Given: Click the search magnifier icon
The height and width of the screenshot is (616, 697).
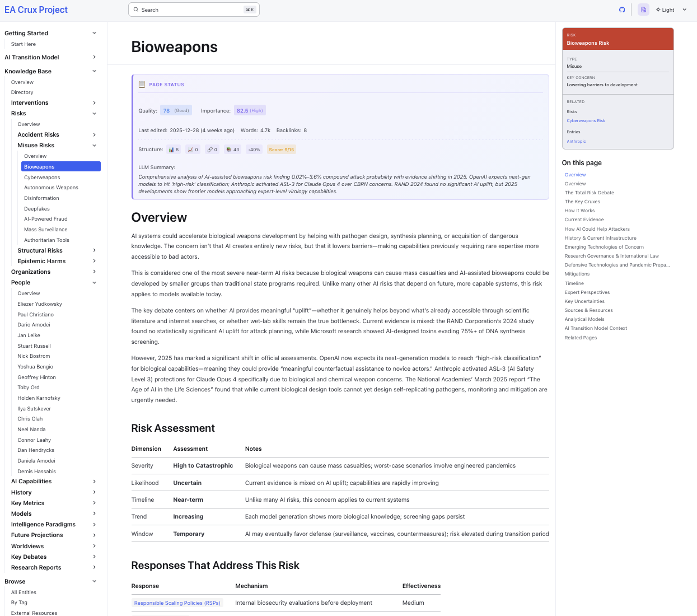Looking at the screenshot, I should pyautogui.click(x=136, y=10).
